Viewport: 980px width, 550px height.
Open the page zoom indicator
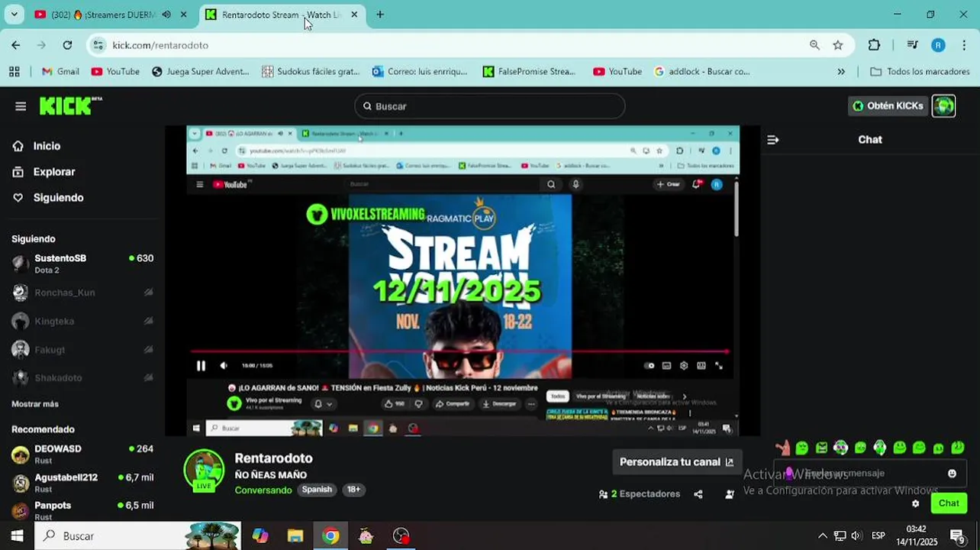pos(814,45)
